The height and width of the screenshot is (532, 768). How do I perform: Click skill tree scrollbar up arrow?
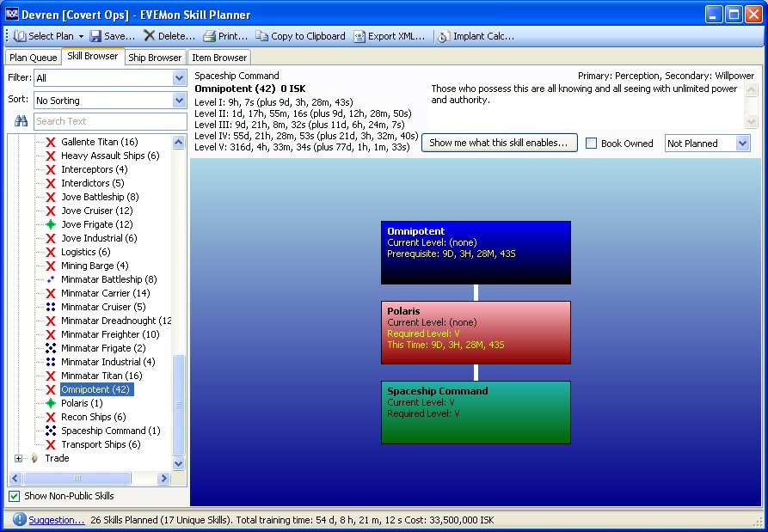[179, 143]
